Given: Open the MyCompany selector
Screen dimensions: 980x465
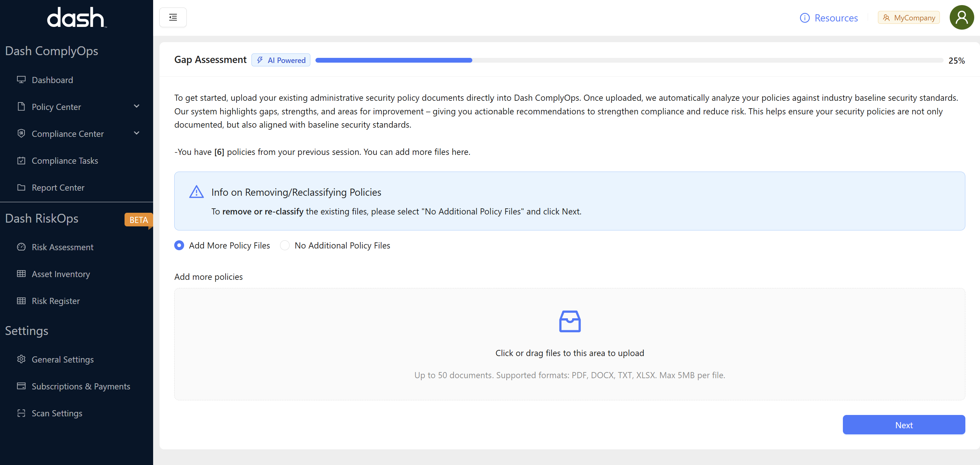Looking at the screenshot, I should click(x=909, y=17).
